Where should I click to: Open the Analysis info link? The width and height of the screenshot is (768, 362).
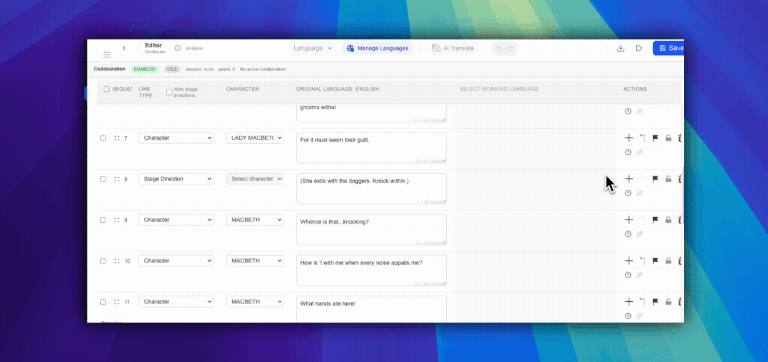coord(189,48)
